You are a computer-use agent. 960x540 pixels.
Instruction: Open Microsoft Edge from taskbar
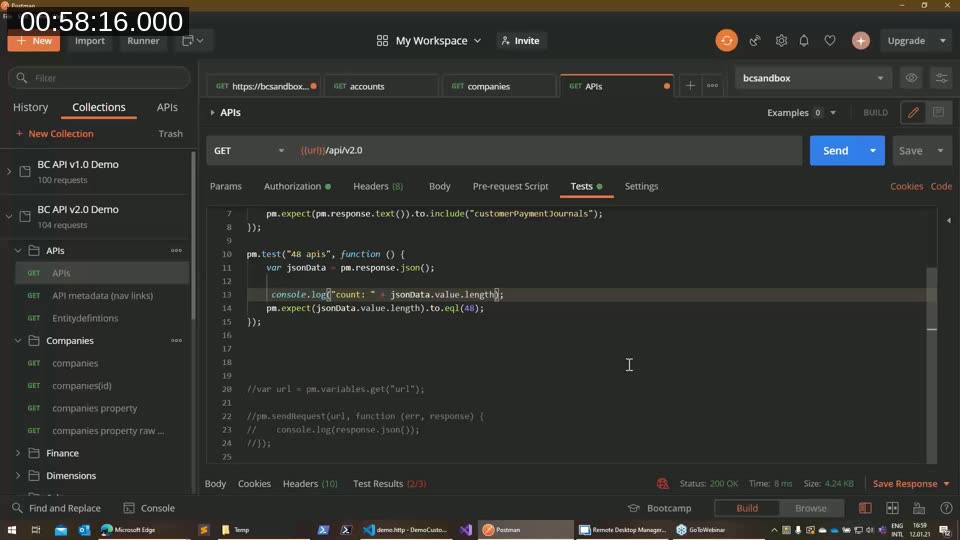[x=128, y=530]
